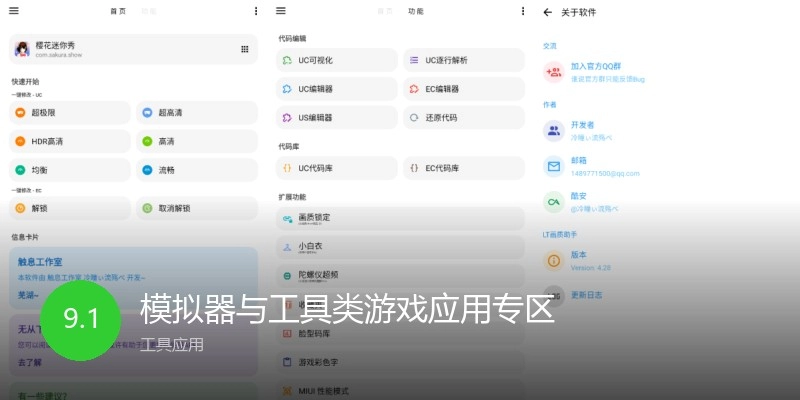Tap the 芜湖~ link

click(x=28, y=295)
